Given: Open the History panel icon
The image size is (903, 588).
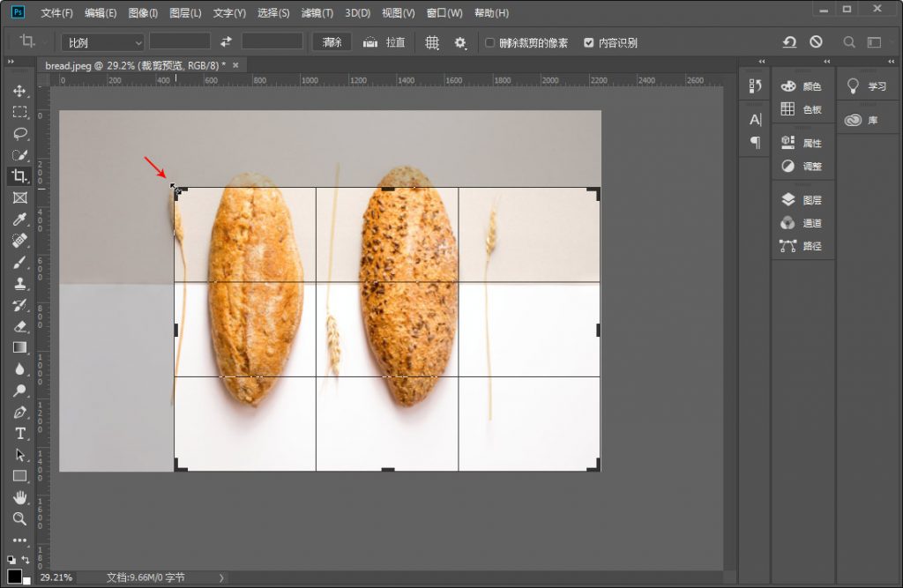Looking at the screenshot, I should 755,86.
